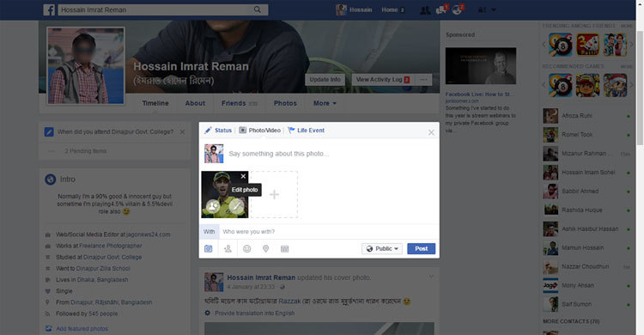
Task: Switch to the Photo/Video tab
Action: click(x=260, y=131)
